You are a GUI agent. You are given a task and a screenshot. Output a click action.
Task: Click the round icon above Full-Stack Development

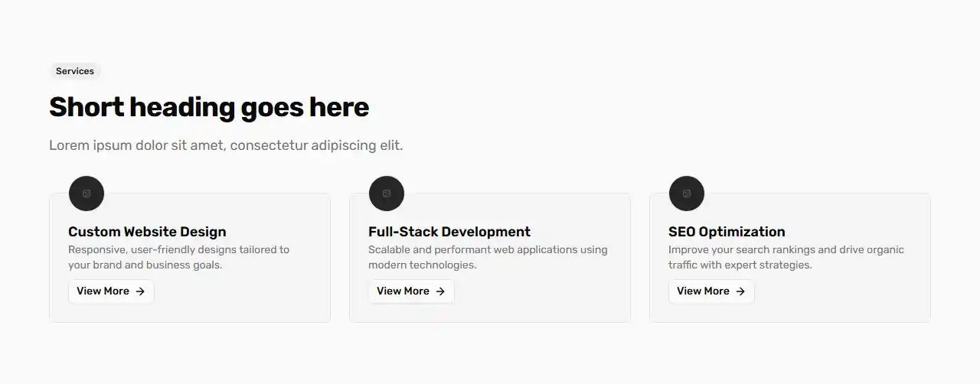click(x=387, y=194)
